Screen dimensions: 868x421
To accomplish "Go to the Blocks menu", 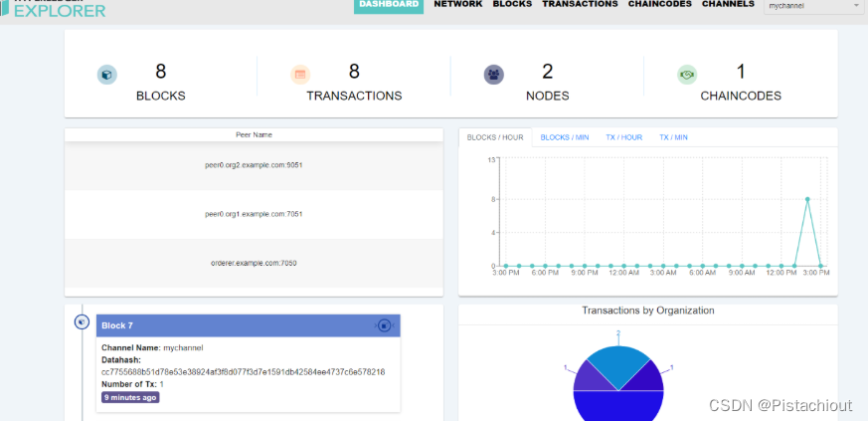I will pos(512,4).
